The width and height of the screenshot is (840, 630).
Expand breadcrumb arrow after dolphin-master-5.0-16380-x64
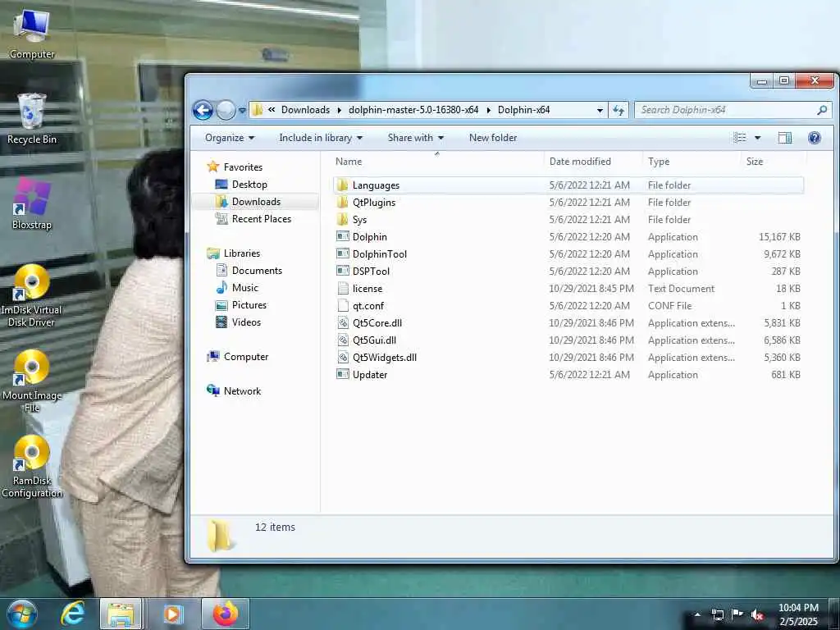coord(488,111)
